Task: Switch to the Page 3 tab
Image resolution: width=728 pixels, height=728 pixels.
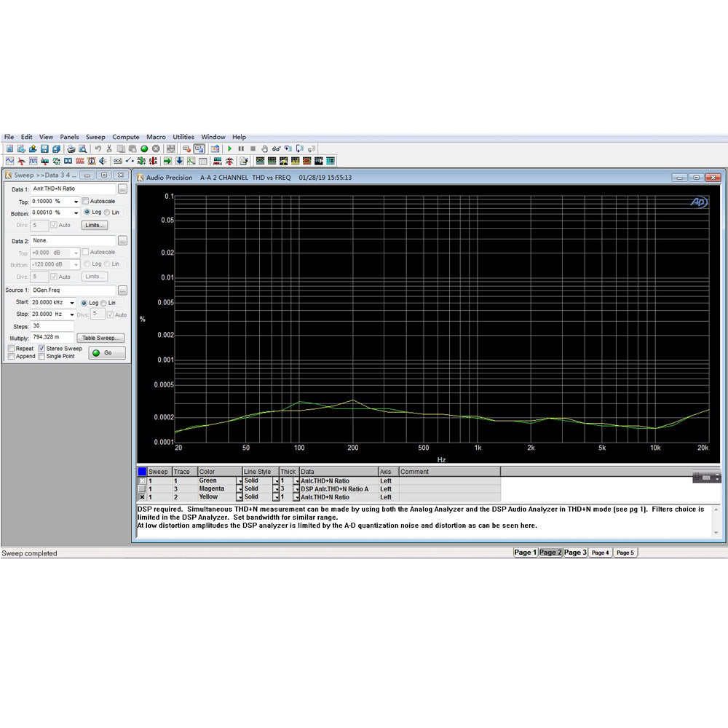Action: [574, 553]
